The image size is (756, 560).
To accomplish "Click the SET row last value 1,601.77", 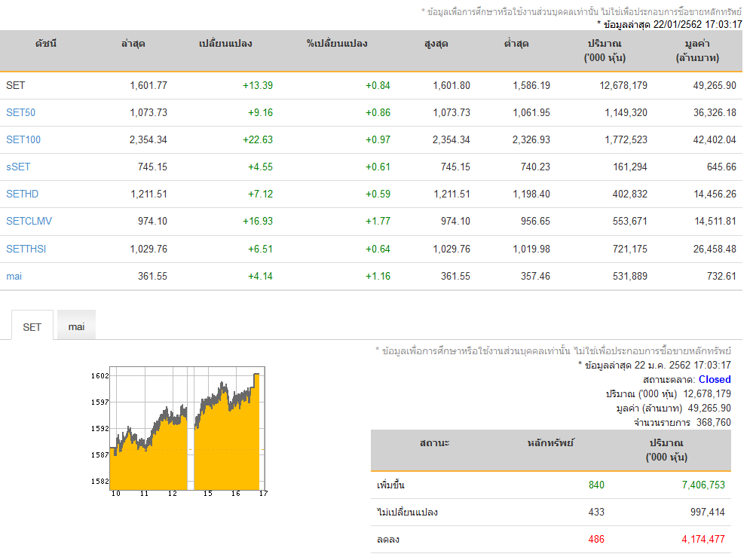I will 148,85.
